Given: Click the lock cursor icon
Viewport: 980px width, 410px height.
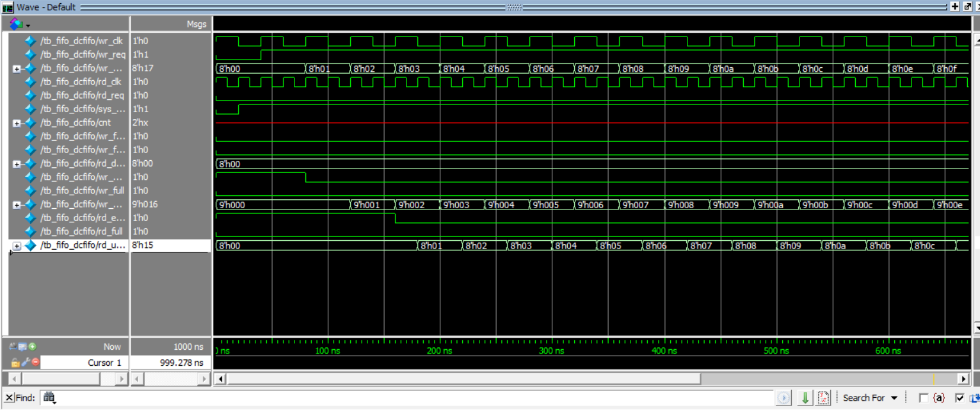Looking at the screenshot, I should tap(15, 363).
